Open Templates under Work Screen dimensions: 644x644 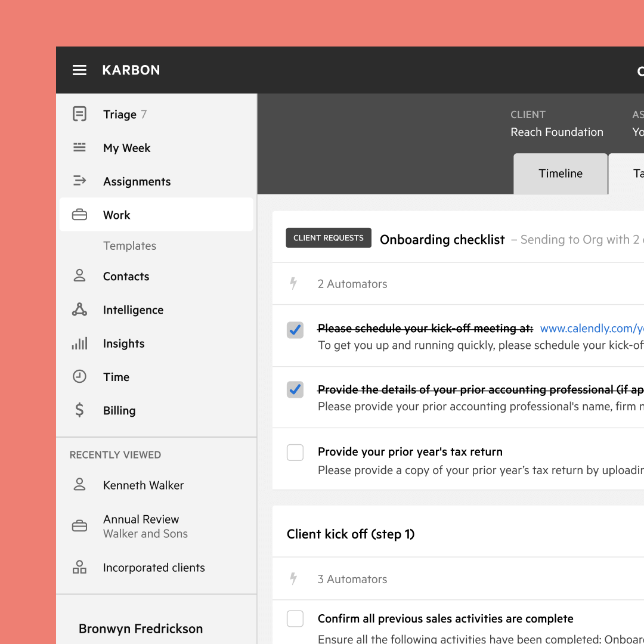point(129,246)
